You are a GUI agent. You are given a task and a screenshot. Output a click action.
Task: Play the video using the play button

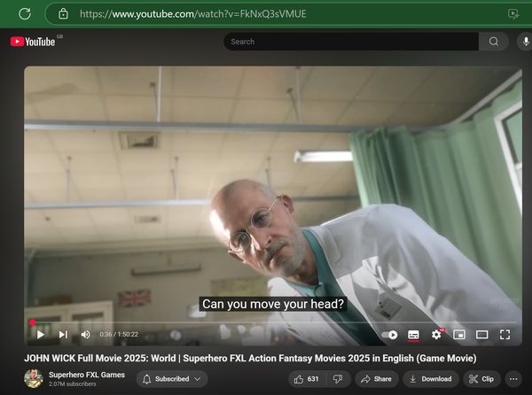tap(41, 335)
